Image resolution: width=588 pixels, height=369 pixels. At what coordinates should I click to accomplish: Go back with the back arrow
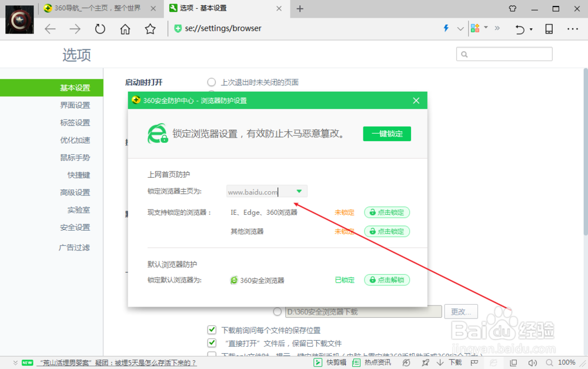coord(50,29)
